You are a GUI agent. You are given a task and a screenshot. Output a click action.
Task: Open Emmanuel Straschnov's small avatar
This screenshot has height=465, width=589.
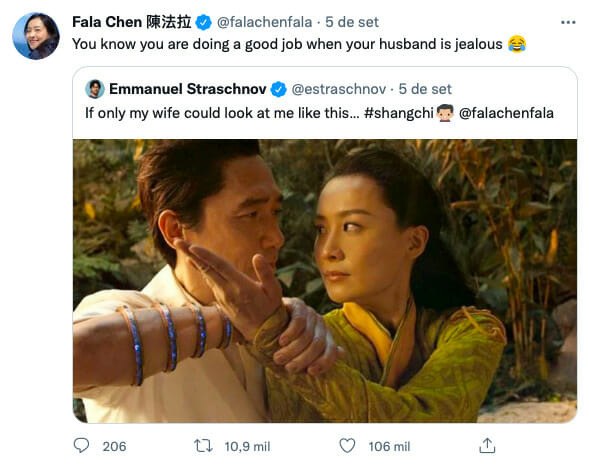(x=95, y=89)
